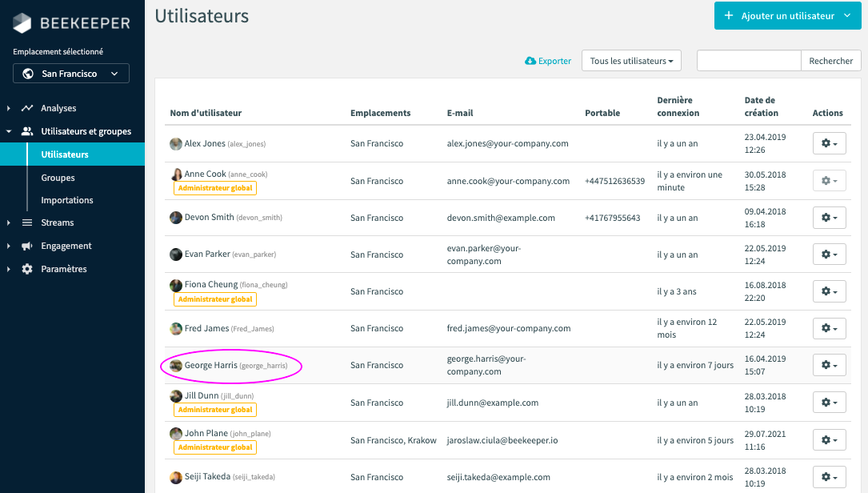Open the arrow on Ajouter un utilisateur
The height and width of the screenshot is (493, 868).
tap(847, 15)
